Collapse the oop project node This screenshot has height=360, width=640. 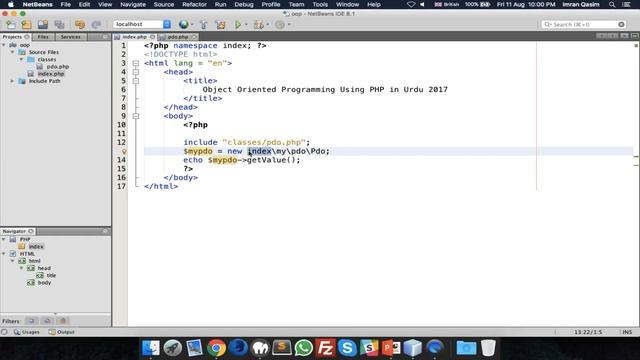tap(4, 45)
